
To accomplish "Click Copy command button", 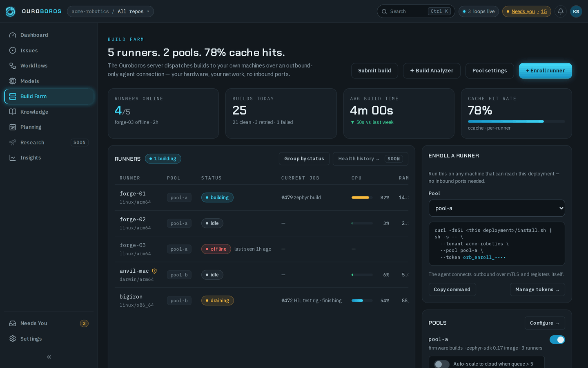I will (x=452, y=289).
